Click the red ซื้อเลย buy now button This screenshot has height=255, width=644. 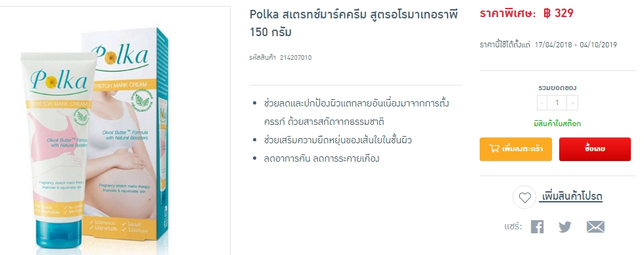click(x=595, y=149)
